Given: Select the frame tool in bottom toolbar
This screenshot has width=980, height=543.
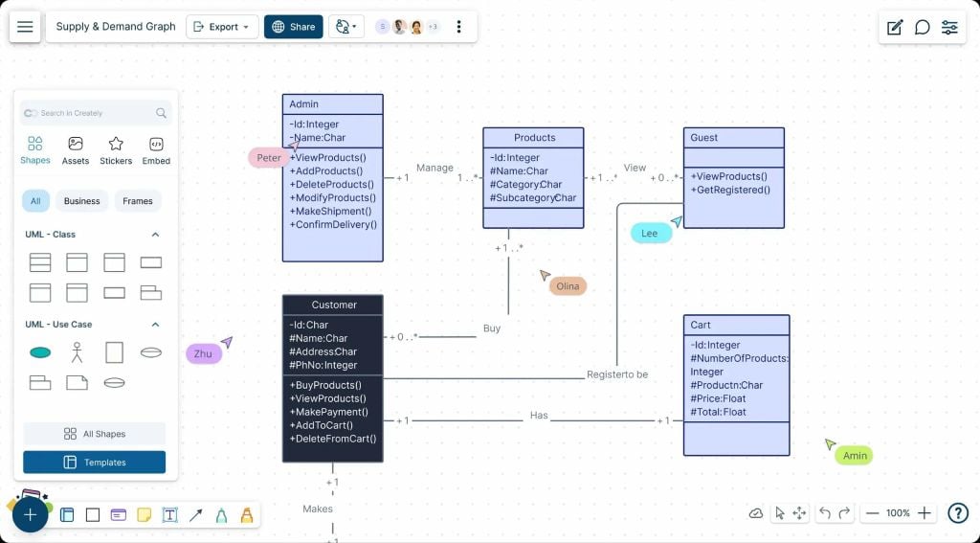Looking at the screenshot, I should tap(67, 515).
